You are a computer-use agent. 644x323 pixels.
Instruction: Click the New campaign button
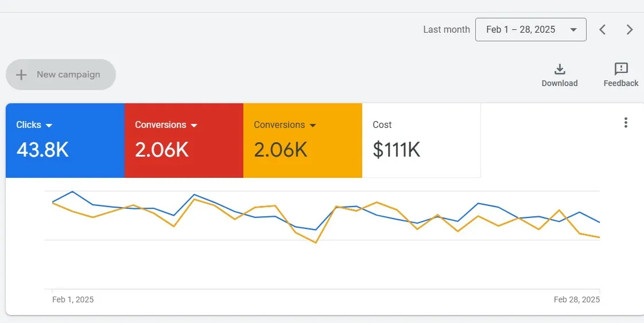tap(61, 75)
